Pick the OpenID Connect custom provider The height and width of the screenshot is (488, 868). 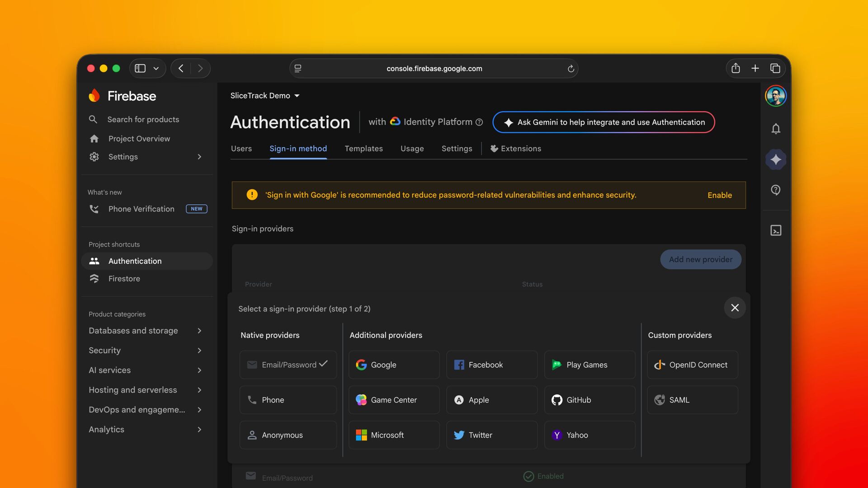tap(692, 365)
